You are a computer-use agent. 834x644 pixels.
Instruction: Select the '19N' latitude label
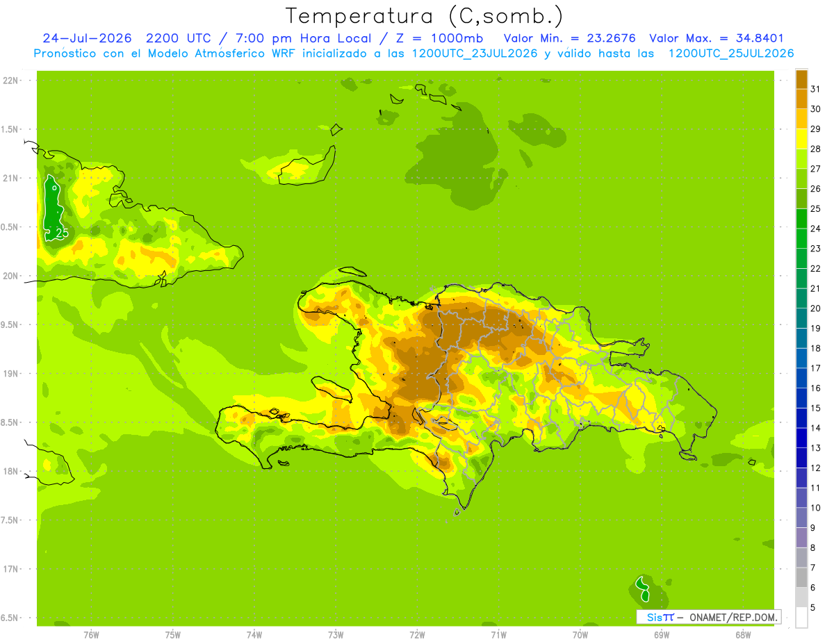[10, 373]
